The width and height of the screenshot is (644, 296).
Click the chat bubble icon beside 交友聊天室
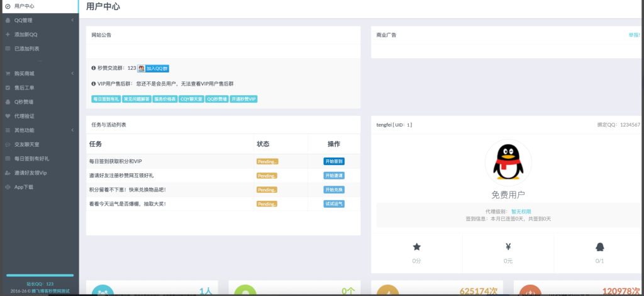[x=8, y=144]
